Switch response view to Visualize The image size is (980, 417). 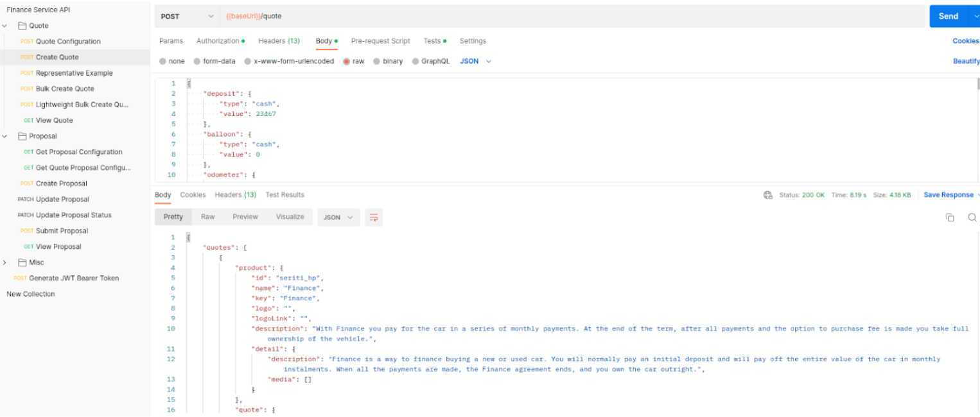[x=290, y=217]
